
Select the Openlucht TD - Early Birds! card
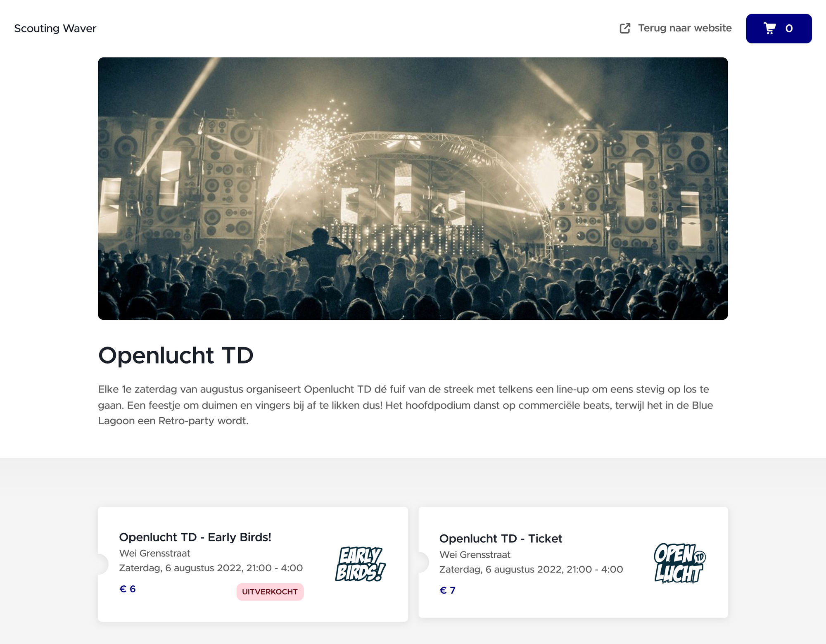click(x=253, y=564)
